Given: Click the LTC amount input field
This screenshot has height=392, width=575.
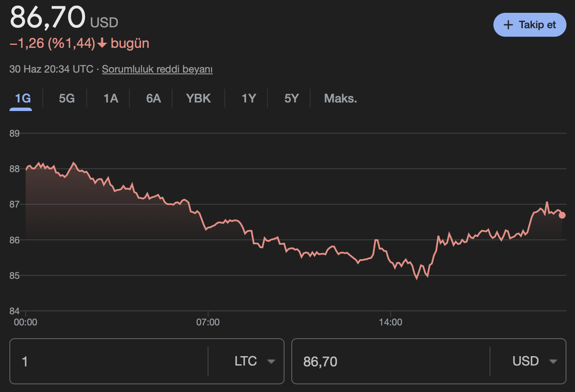Looking at the screenshot, I should pyautogui.click(x=109, y=361).
